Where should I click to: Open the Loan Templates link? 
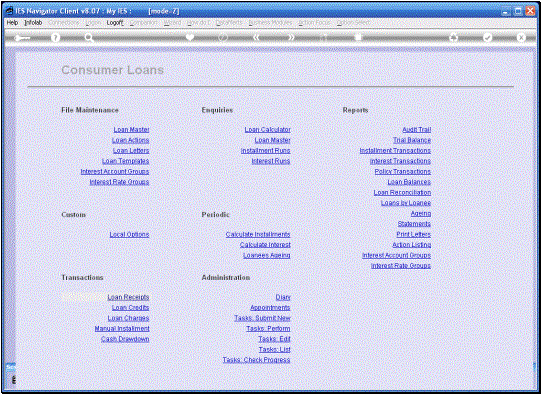tap(126, 161)
